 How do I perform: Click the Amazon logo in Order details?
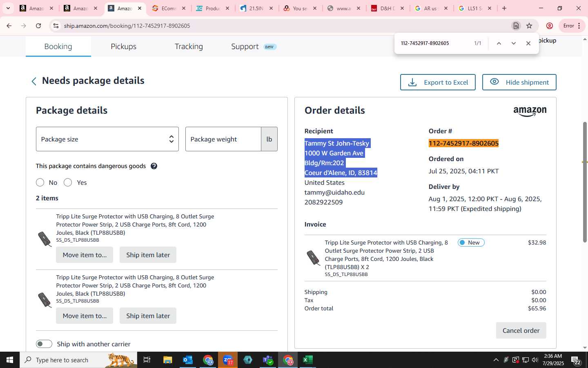point(530,111)
